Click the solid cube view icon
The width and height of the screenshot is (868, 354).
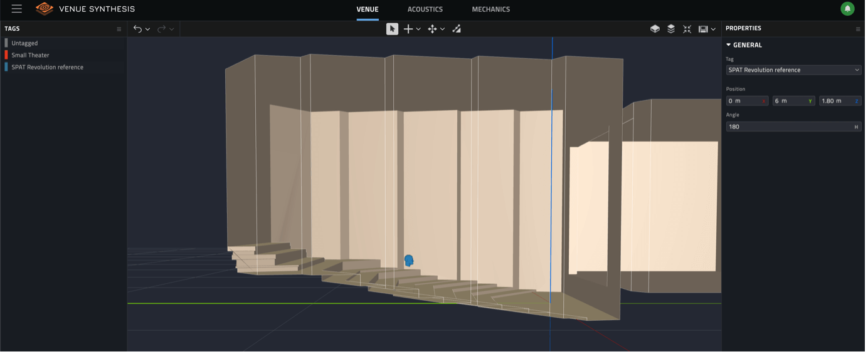(655, 29)
